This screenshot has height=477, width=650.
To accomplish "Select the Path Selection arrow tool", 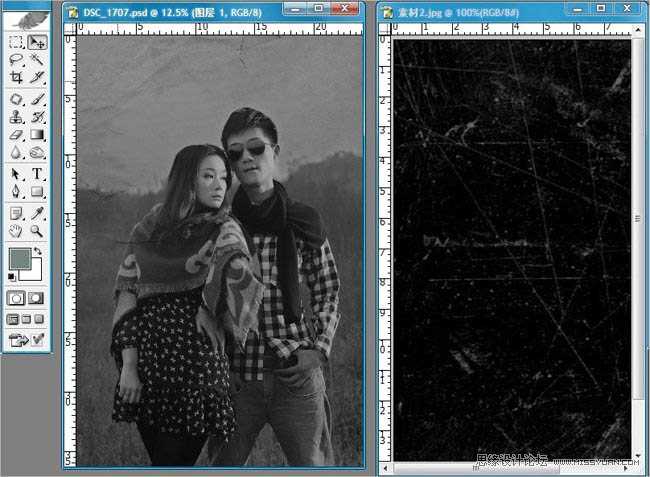I will tap(16, 174).
